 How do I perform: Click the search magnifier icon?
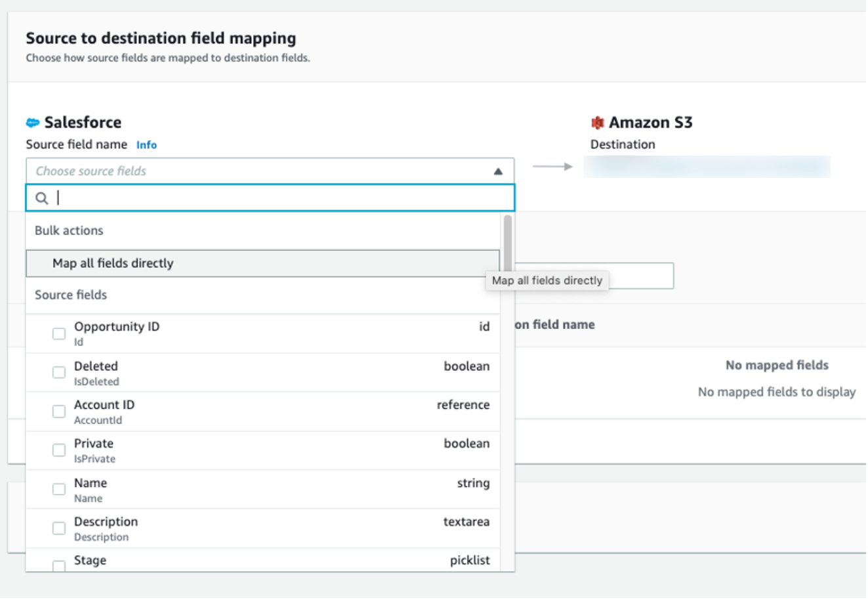[42, 198]
